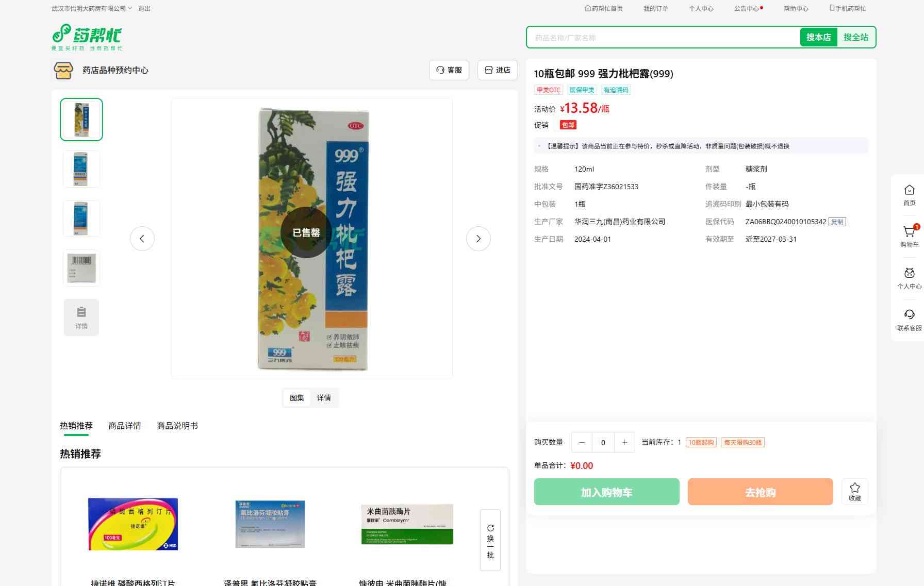924x586 pixels.
Task: Open the shopping cart sidebar icon
Action: (x=909, y=237)
